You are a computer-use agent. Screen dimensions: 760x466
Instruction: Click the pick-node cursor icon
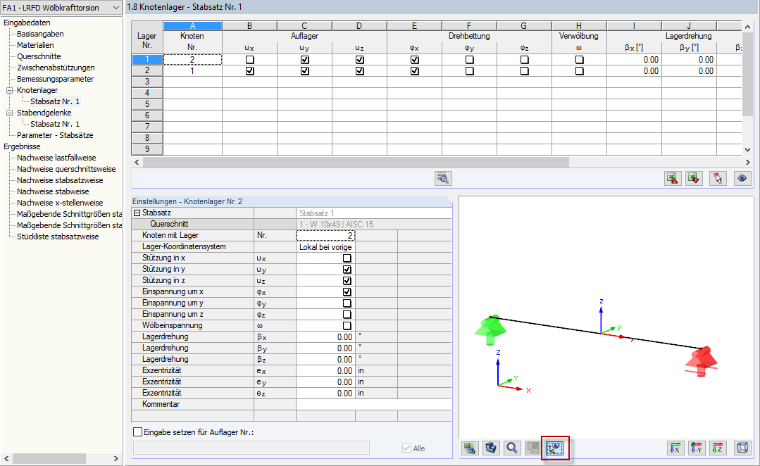click(x=717, y=178)
